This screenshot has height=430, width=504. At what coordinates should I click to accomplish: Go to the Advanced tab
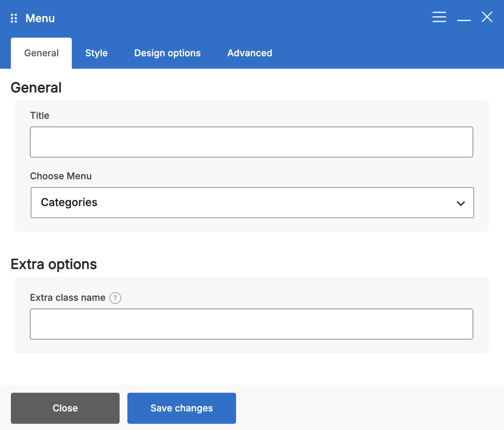[x=250, y=53]
